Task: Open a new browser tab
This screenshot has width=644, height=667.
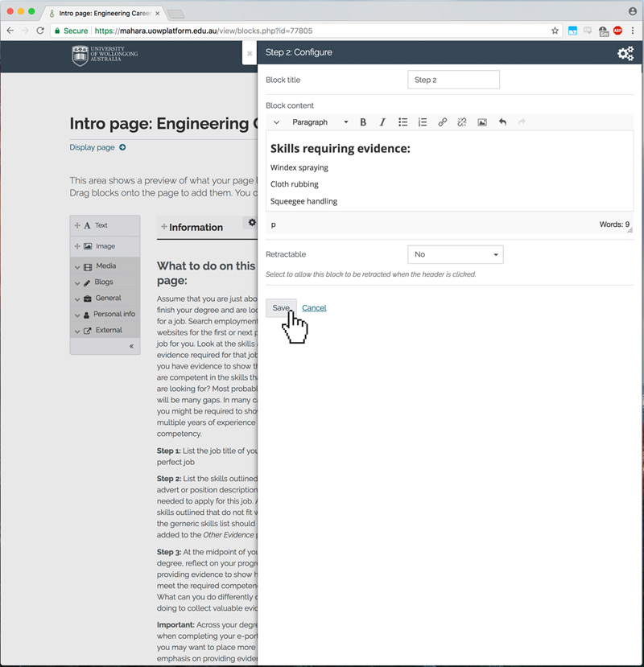Action: pyautogui.click(x=175, y=14)
